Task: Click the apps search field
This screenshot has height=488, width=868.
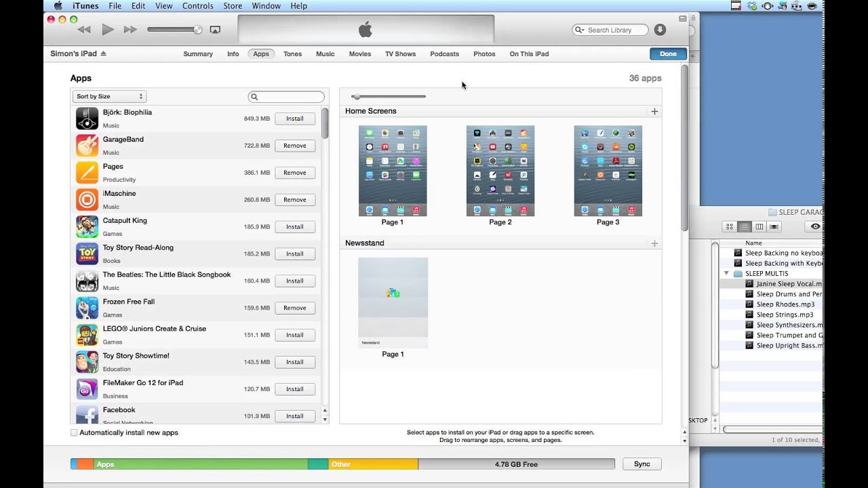Action: pos(286,97)
